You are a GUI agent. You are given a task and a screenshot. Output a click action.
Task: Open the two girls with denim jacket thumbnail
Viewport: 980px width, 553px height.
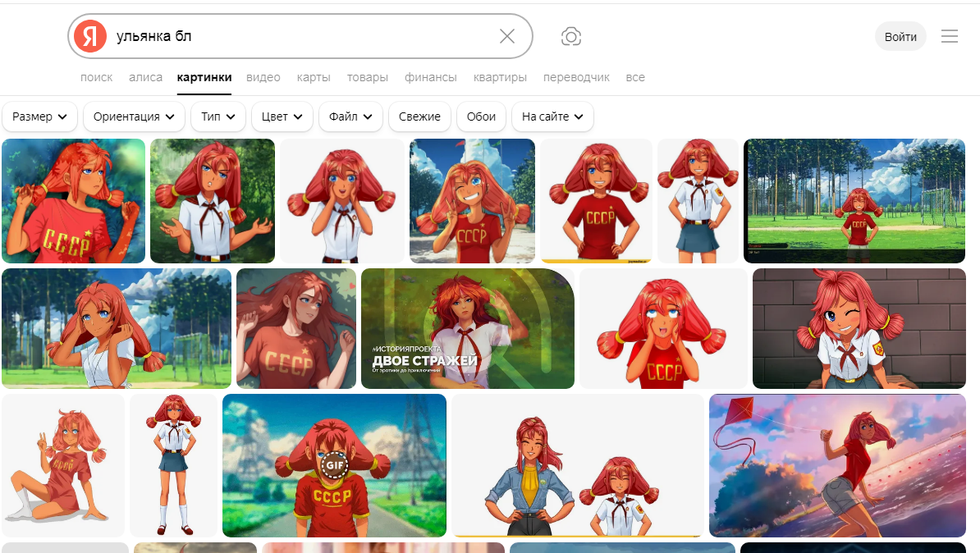[x=578, y=465]
